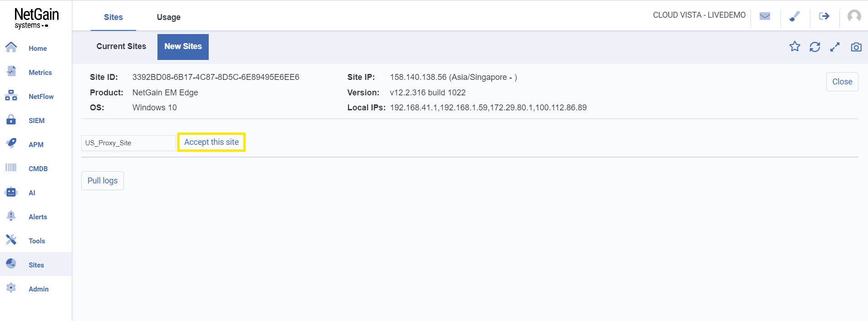The height and width of the screenshot is (321, 868).
Task: Open NetFlow from sidebar menu
Action: 41,97
